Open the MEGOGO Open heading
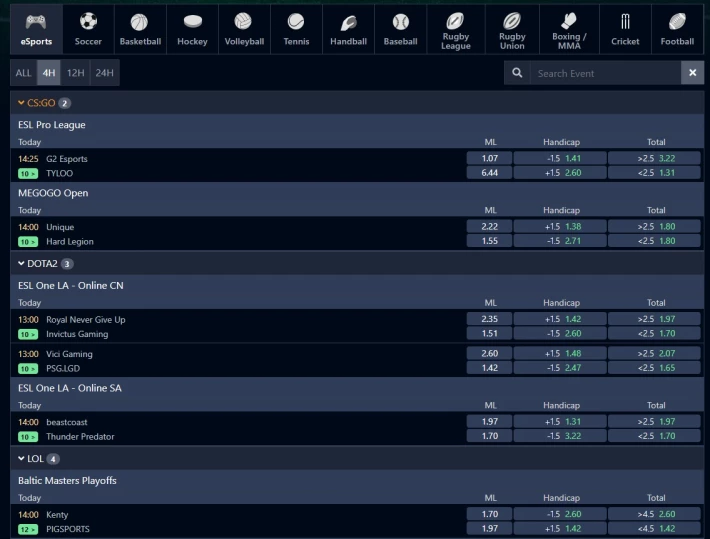 pos(53,193)
